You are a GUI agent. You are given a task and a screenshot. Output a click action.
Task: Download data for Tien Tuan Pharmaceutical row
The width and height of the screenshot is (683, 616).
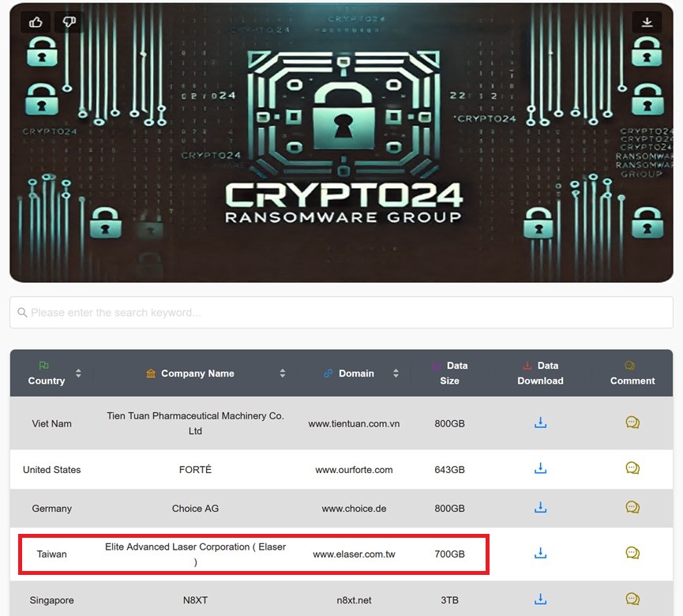[x=540, y=423]
